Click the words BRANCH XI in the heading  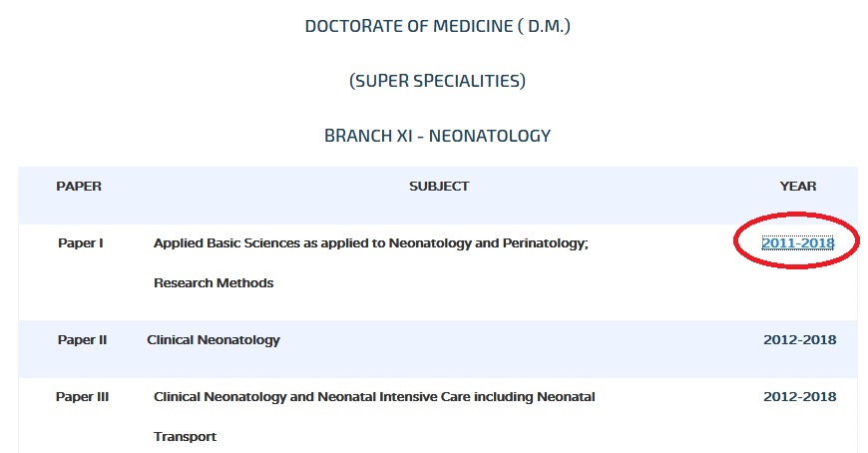(368, 136)
